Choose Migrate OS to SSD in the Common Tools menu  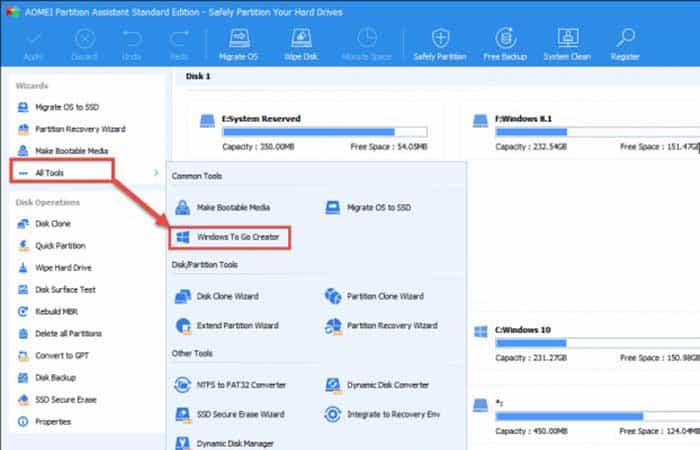pyautogui.click(x=368, y=208)
